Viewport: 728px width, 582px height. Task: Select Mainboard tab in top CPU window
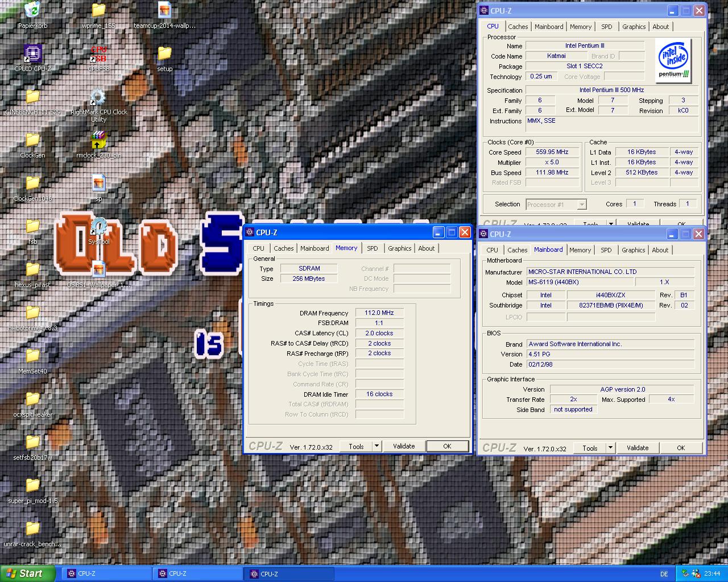(549, 27)
